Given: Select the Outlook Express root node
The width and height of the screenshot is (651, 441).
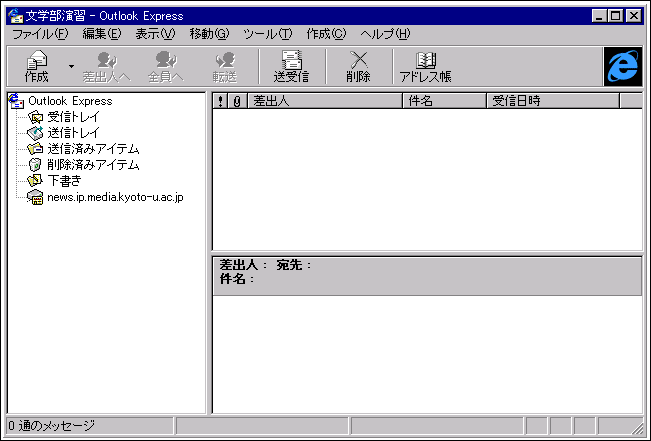Looking at the screenshot, I should click(x=70, y=101).
